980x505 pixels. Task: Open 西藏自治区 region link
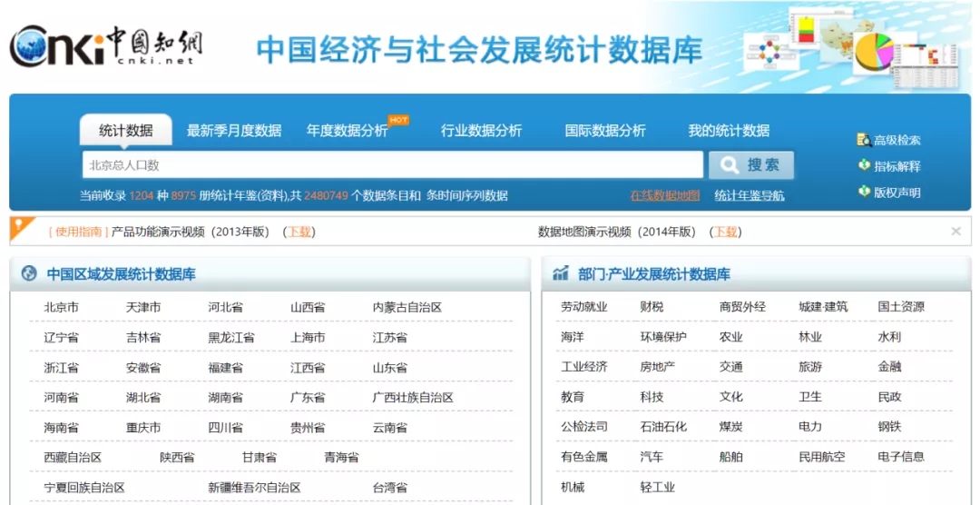pyautogui.click(x=73, y=458)
